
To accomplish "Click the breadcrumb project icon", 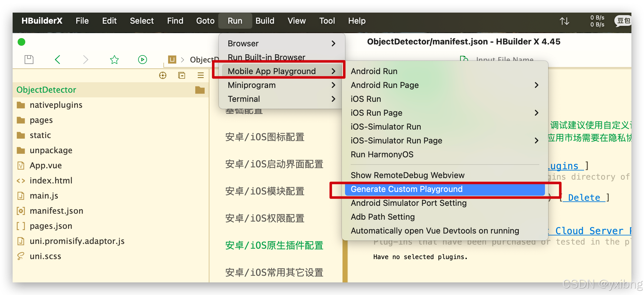I will 172,59.
